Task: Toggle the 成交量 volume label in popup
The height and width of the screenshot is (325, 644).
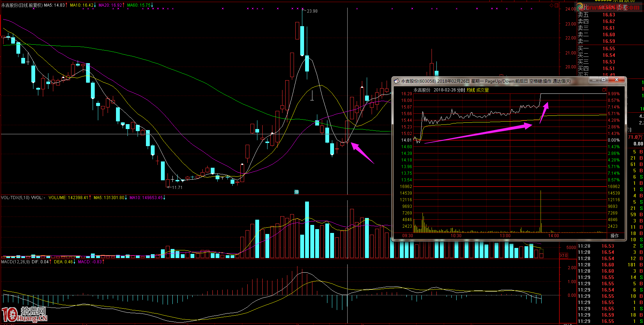Action: [x=483, y=90]
